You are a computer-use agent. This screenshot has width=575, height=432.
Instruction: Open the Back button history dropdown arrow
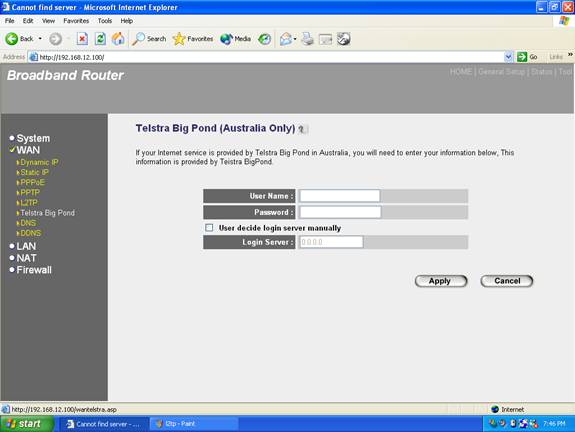click(x=40, y=39)
